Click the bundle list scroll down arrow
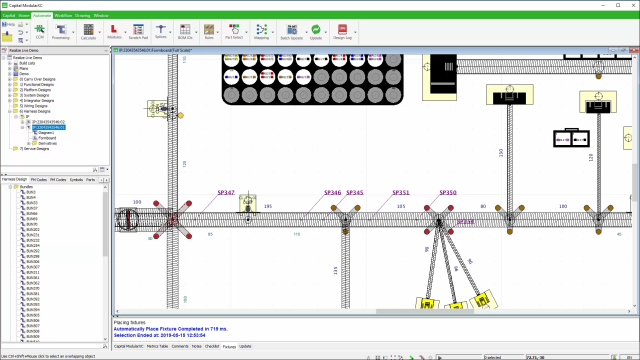The height and width of the screenshot is (360, 640). point(105,339)
